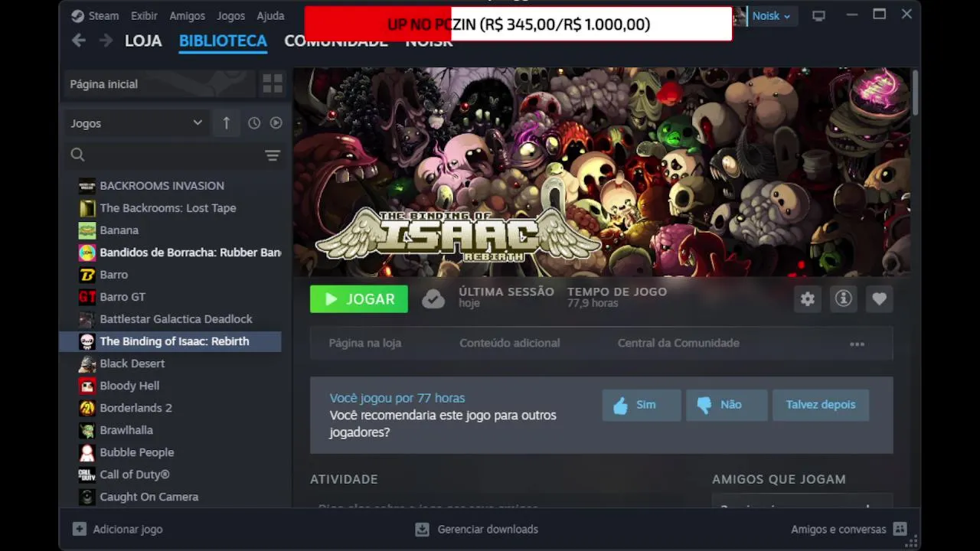Click the Não thumbs-down button
Image resolution: width=980 pixels, height=551 pixels.
pyautogui.click(x=727, y=405)
